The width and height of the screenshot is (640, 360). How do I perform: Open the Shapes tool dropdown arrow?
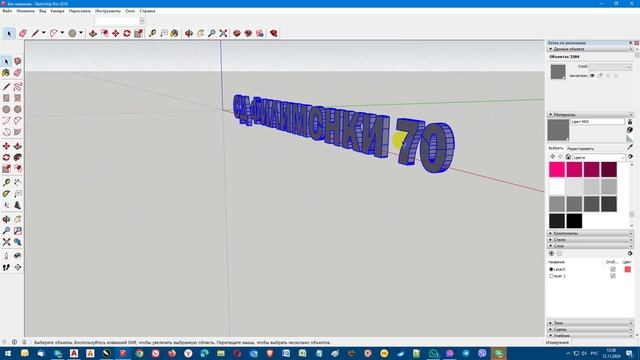[81, 33]
